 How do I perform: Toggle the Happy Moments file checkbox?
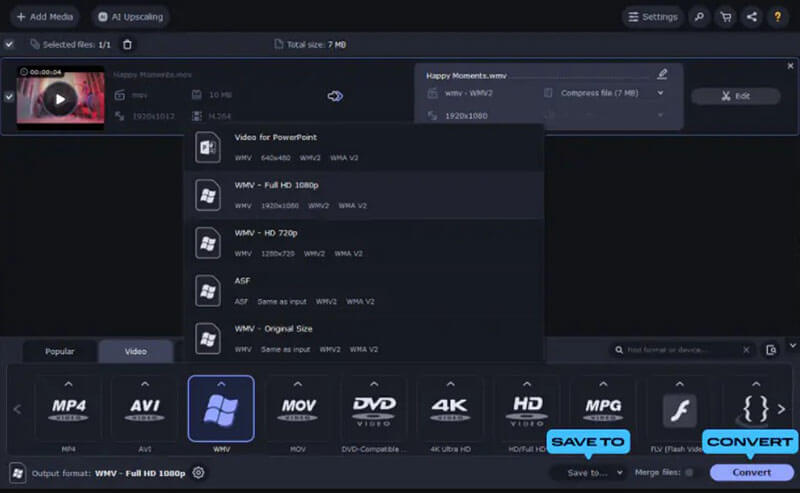(9, 96)
